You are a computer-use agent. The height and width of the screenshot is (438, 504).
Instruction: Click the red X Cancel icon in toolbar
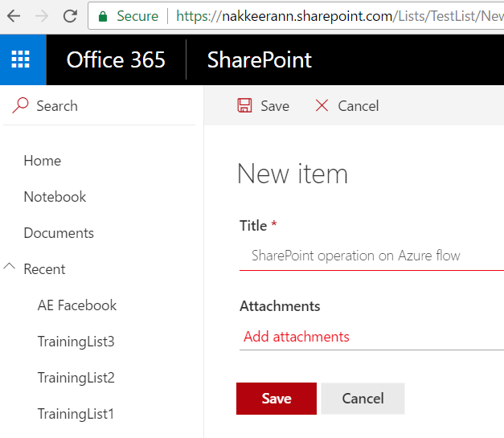pyautogui.click(x=322, y=105)
